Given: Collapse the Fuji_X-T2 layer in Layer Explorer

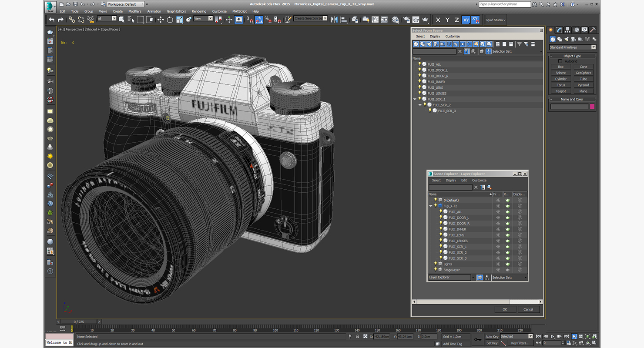Looking at the screenshot, I should pyautogui.click(x=431, y=206).
